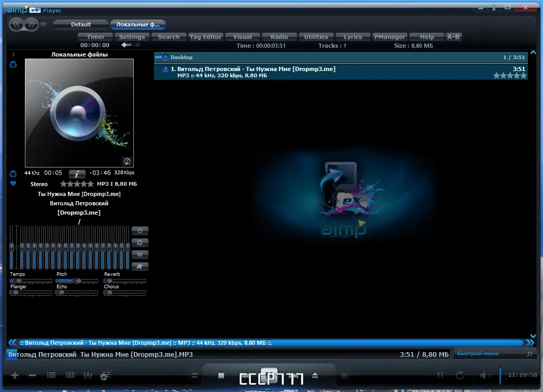The height and width of the screenshot is (392, 543).
Task: Go to next playlist tab with double-right arrow
Action: [x=31, y=24]
